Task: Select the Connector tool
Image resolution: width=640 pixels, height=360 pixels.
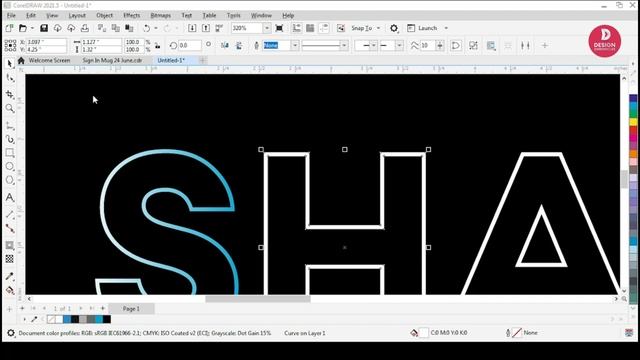Action: pos(10,229)
